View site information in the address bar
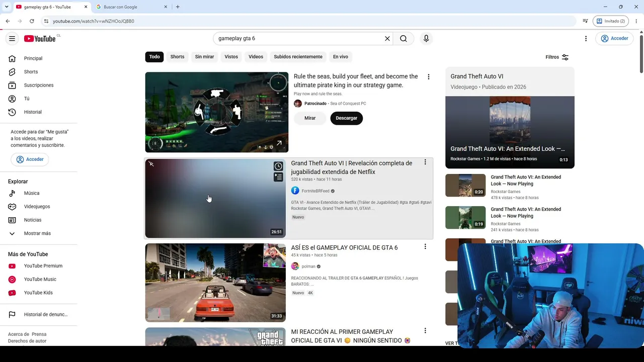The width and height of the screenshot is (644, 362). click(46, 21)
